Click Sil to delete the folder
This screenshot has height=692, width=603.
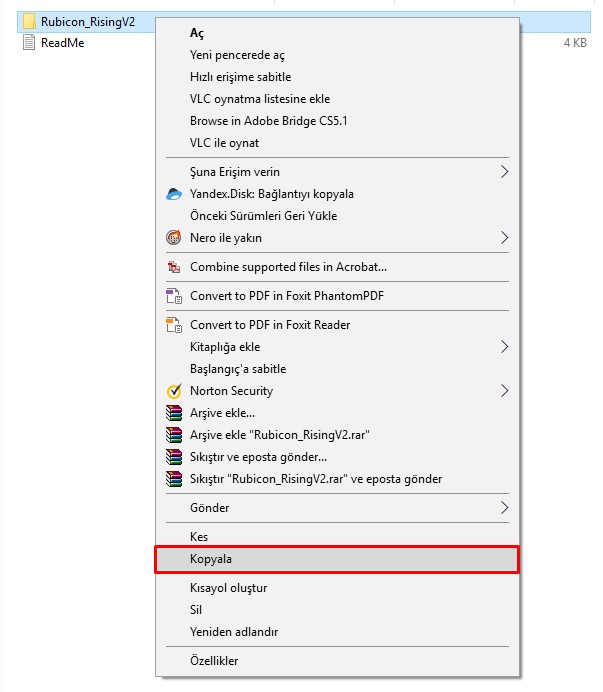(x=196, y=610)
